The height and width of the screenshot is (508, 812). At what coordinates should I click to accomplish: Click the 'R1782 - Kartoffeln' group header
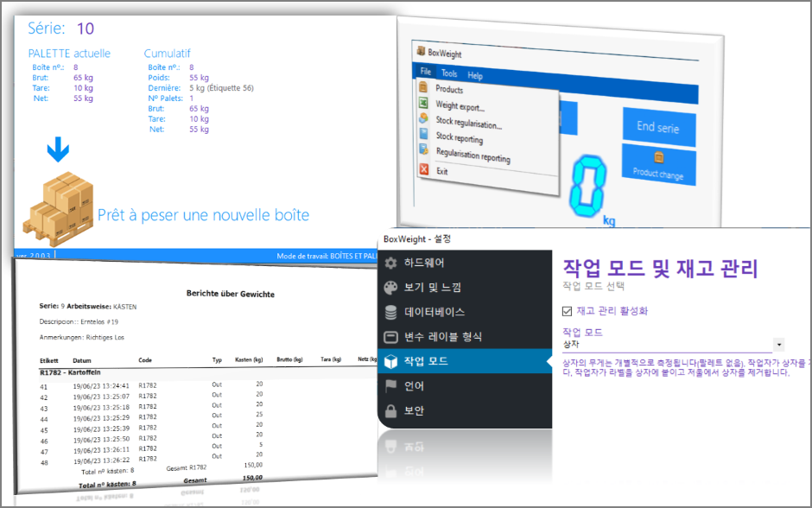point(70,373)
